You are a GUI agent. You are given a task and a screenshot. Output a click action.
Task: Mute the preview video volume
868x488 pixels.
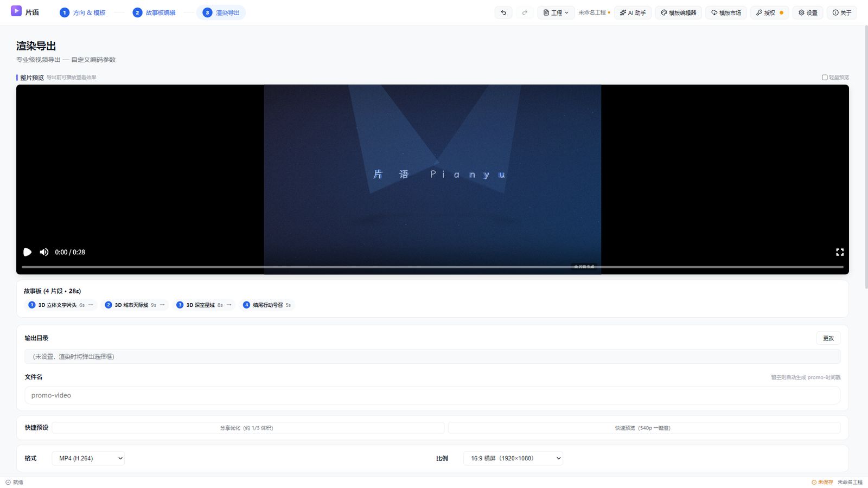click(44, 252)
